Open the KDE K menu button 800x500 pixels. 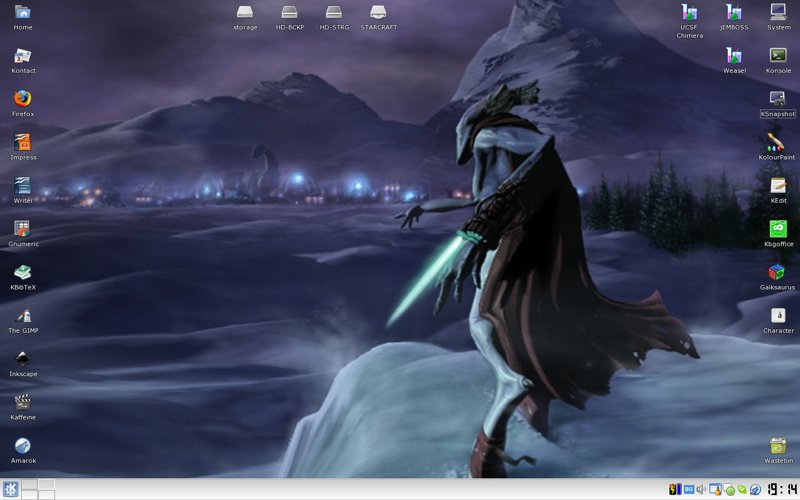pyautogui.click(x=10, y=490)
